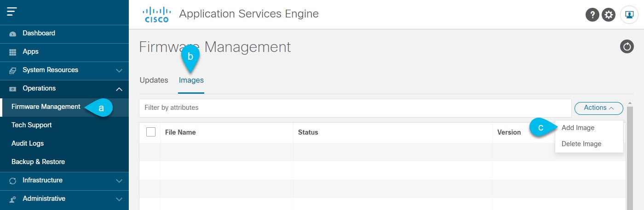
Task: Go to Dashboard in the sidebar
Action: [39, 33]
